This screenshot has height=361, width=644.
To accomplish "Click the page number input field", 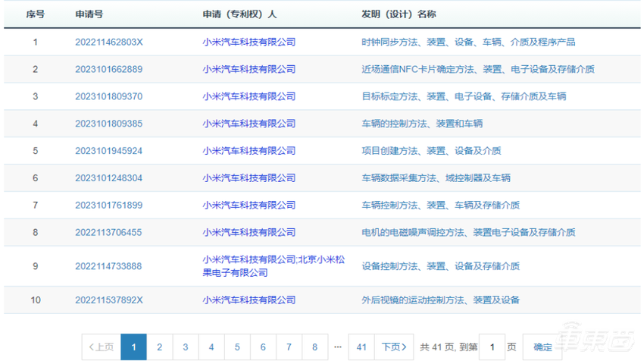I will [492, 347].
